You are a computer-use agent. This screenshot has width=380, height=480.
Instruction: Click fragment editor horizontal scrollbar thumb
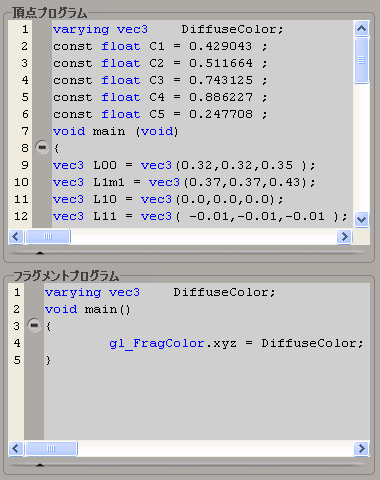pos(51,448)
